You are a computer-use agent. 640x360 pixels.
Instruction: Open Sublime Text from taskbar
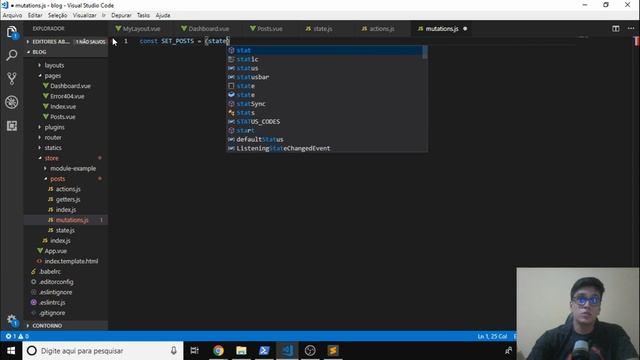pos(333,351)
